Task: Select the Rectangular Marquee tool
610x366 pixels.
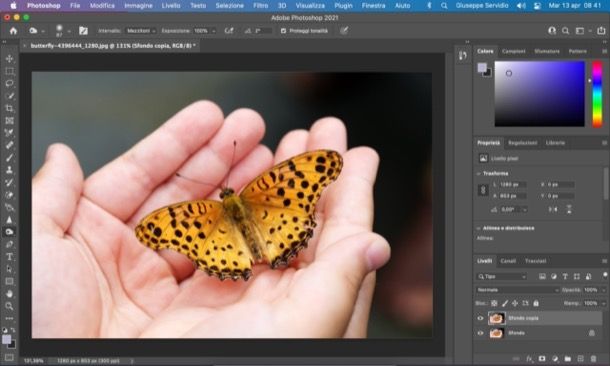Action: (9, 71)
